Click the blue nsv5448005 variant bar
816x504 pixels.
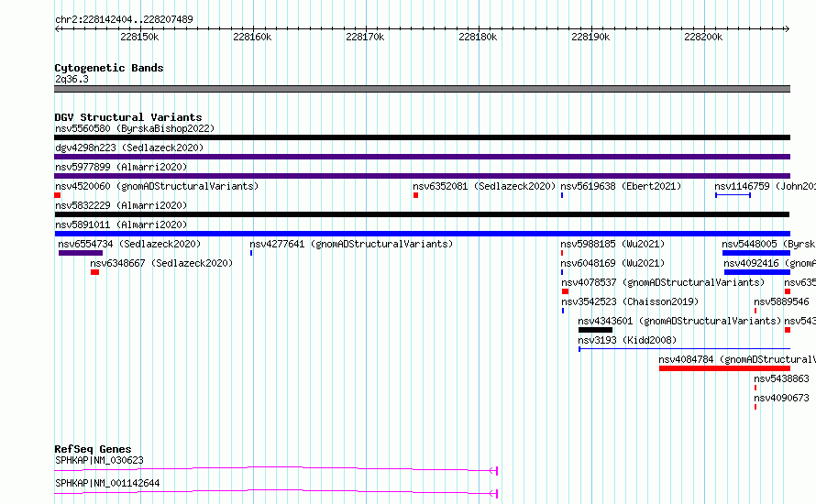pyautogui.click(x=756, y=253)
